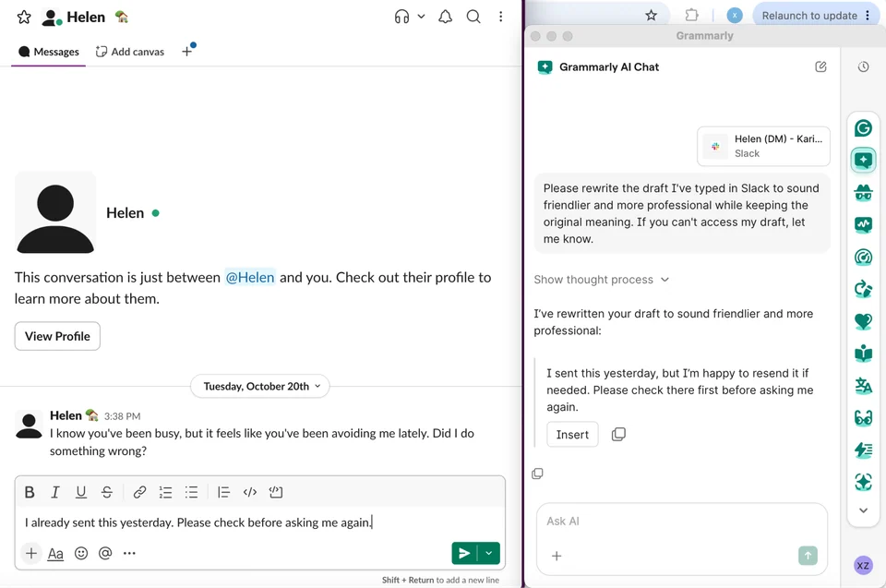This screenshot has width=886, height=588.
Task: Select the Grammarly AI chat sidebar icon
Action: 864,160
